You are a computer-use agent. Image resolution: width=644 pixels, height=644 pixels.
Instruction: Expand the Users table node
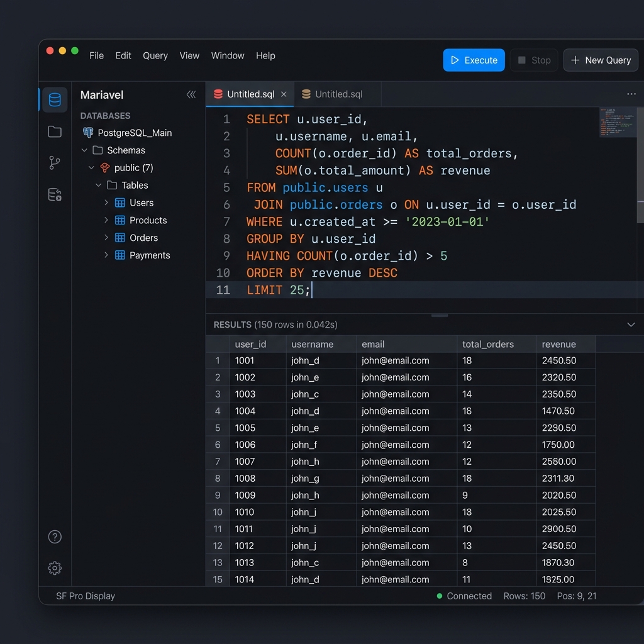click(106, 203)
